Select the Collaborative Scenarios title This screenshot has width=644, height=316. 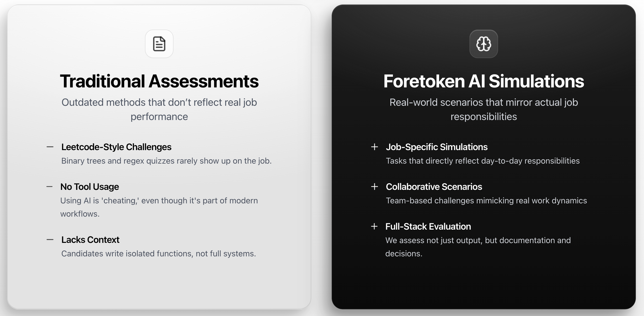[434, 187]
